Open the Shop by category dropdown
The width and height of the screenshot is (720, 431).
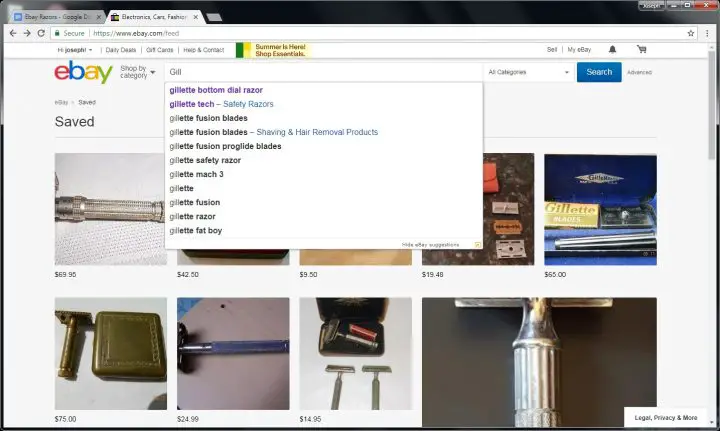point(137,72)
